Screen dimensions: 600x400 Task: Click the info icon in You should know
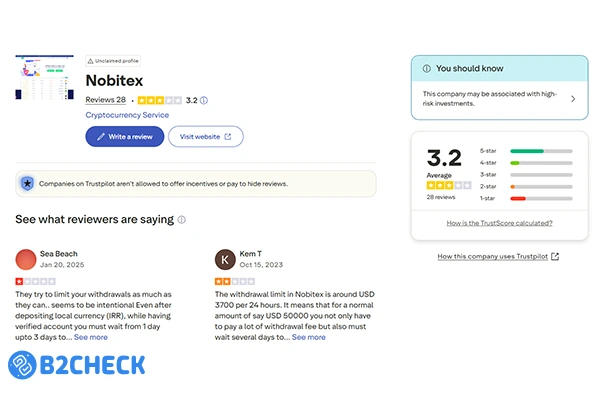click(x=427, y=68)
